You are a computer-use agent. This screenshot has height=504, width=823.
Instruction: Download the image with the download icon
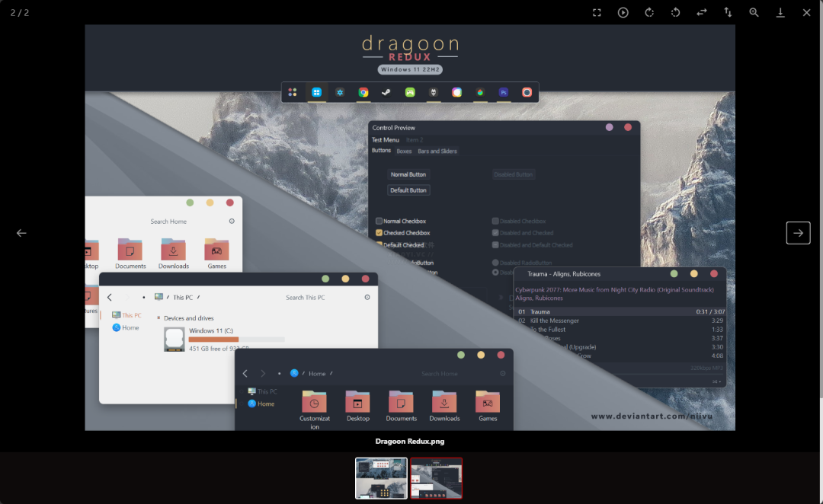(x=780, y=13)
